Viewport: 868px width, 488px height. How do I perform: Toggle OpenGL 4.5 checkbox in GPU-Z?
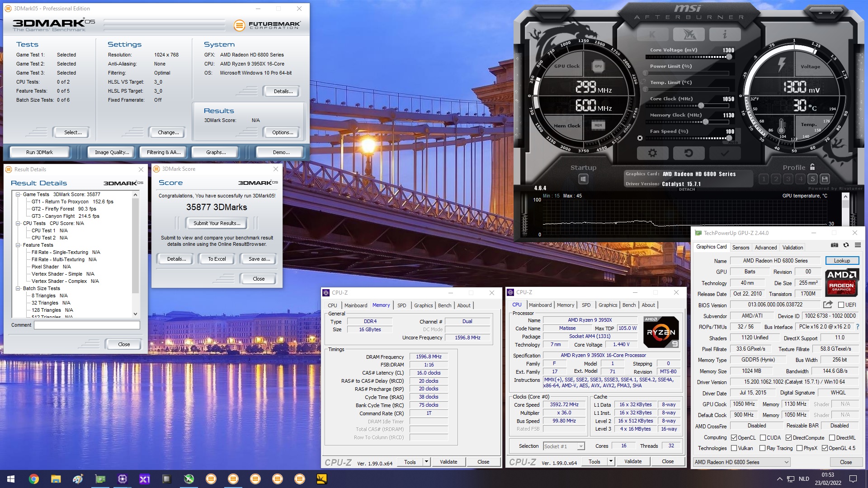[x=825, y=448]
